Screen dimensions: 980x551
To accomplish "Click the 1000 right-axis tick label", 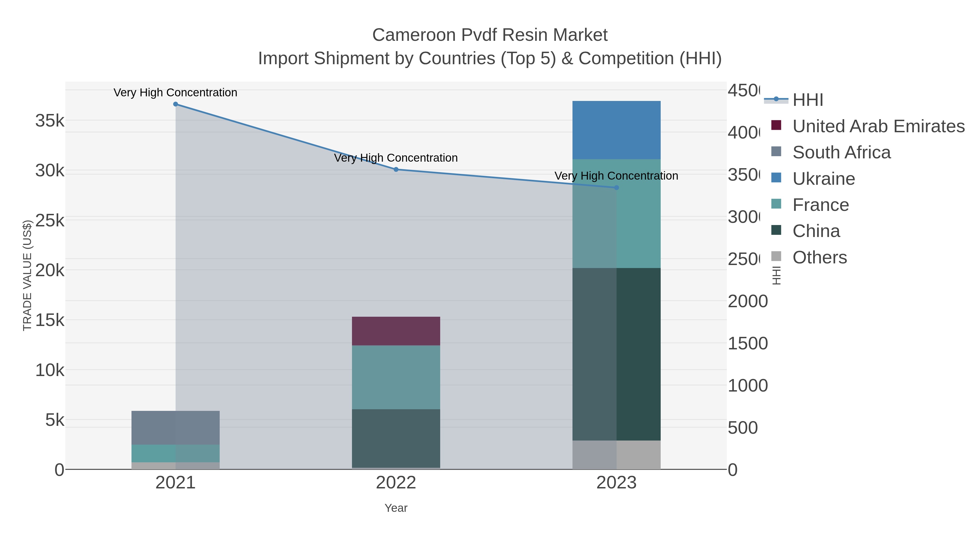I will [x=748, y=386].
